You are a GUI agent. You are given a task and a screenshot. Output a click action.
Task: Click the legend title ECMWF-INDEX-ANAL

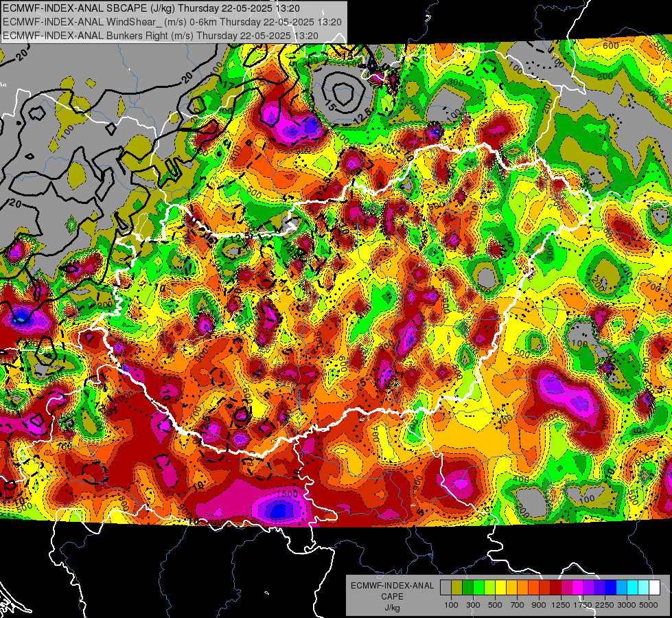click(392, 586)
